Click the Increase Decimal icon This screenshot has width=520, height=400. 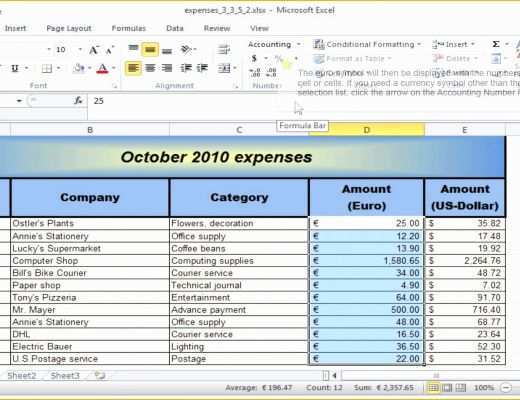pyautogui.click(x=256, y=72)
